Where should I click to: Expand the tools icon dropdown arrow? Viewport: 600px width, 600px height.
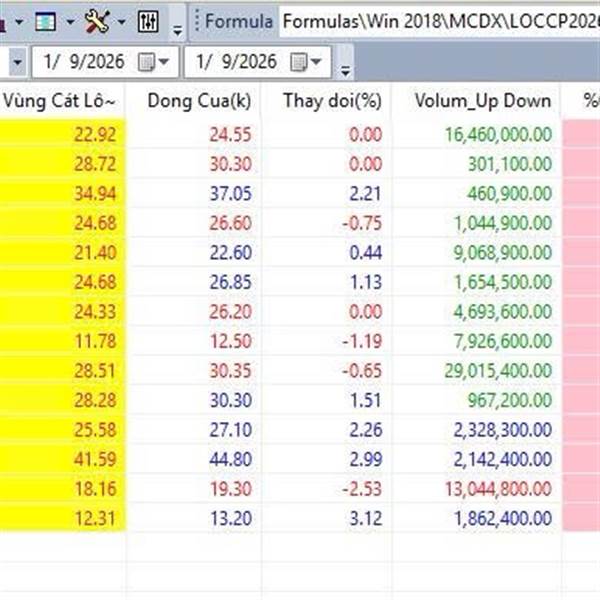pos(121,21)
